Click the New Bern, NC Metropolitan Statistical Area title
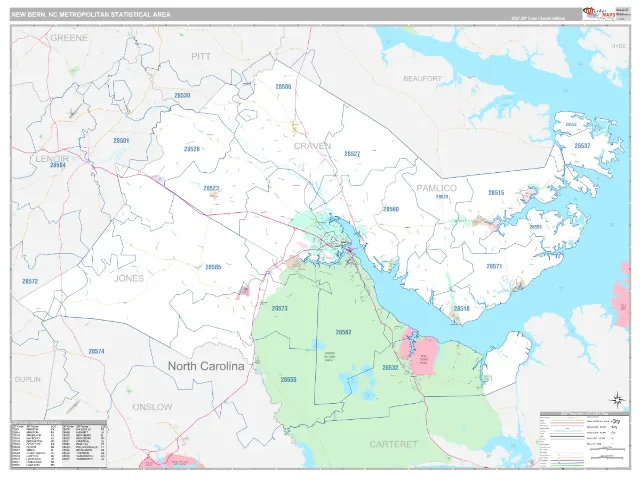 pyautogui.click(x=91, y=15)
